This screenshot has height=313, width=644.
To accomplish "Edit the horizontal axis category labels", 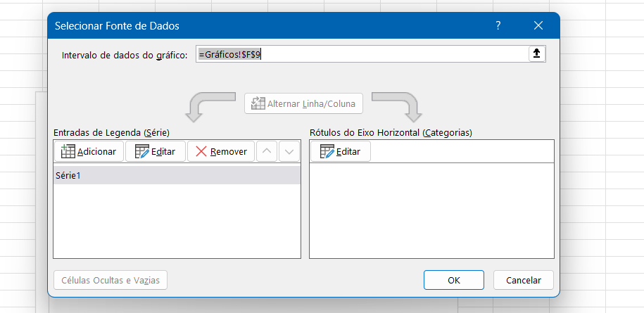I will point(341,151).
